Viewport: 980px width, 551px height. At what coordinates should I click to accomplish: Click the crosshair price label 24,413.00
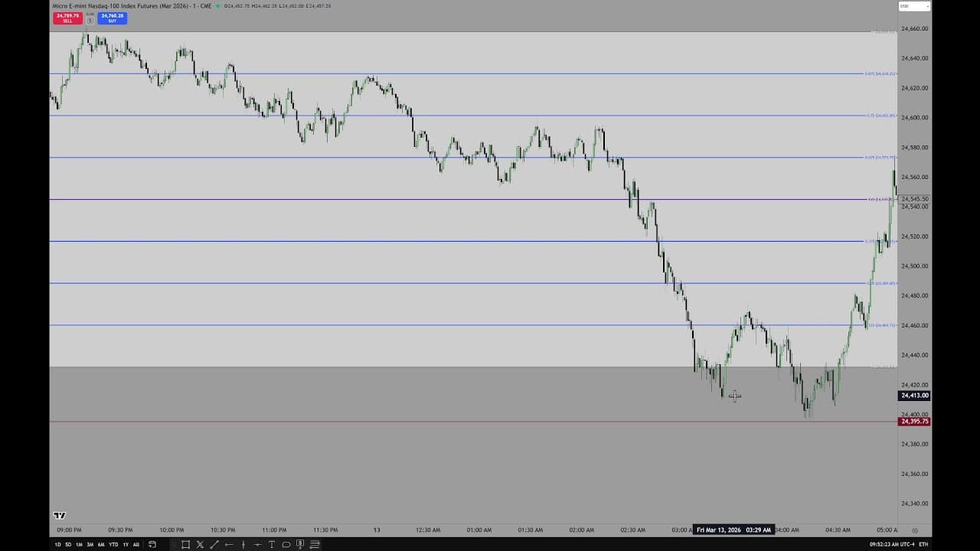click(914, 396)
